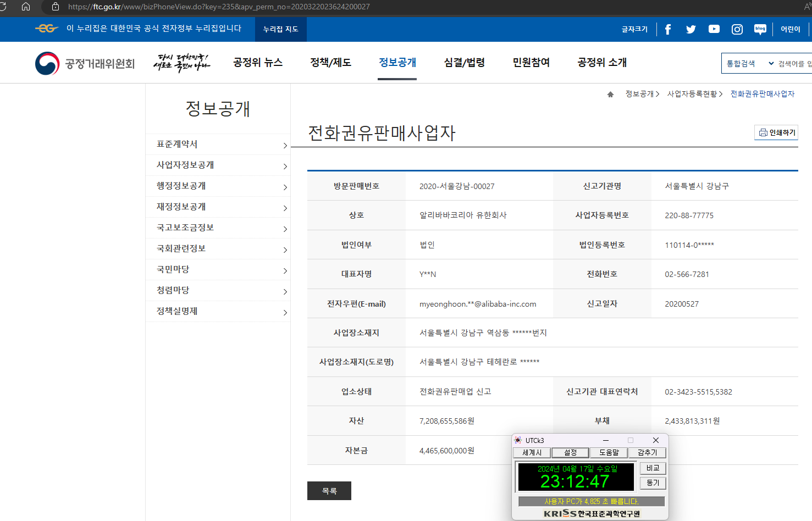Click 글자크기 font size link
This screenshot has width=812, height=521.
click(x=635, y=29)
